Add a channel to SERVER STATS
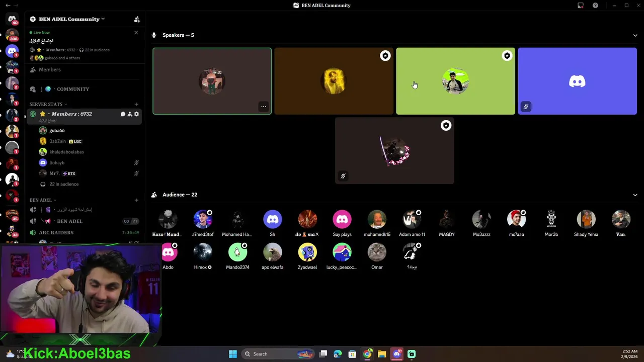Screen dimensions: 644x362 (x=136, y=105)
